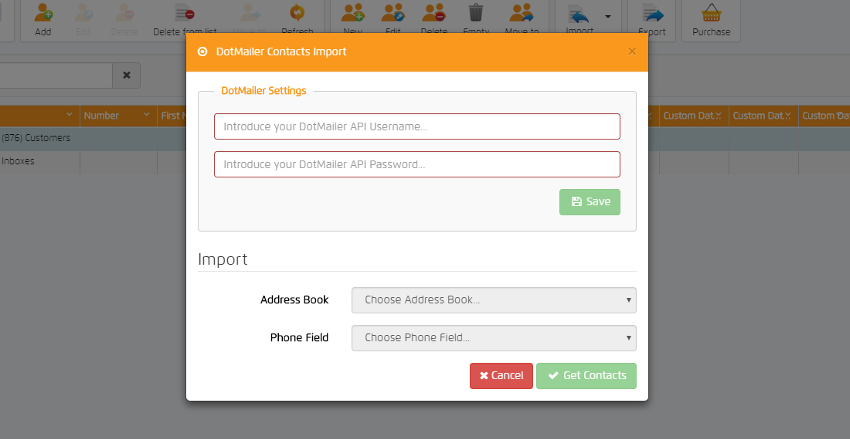Open the Number column chevron menu
Screen dimensions: 850x439
coord(146,114)
